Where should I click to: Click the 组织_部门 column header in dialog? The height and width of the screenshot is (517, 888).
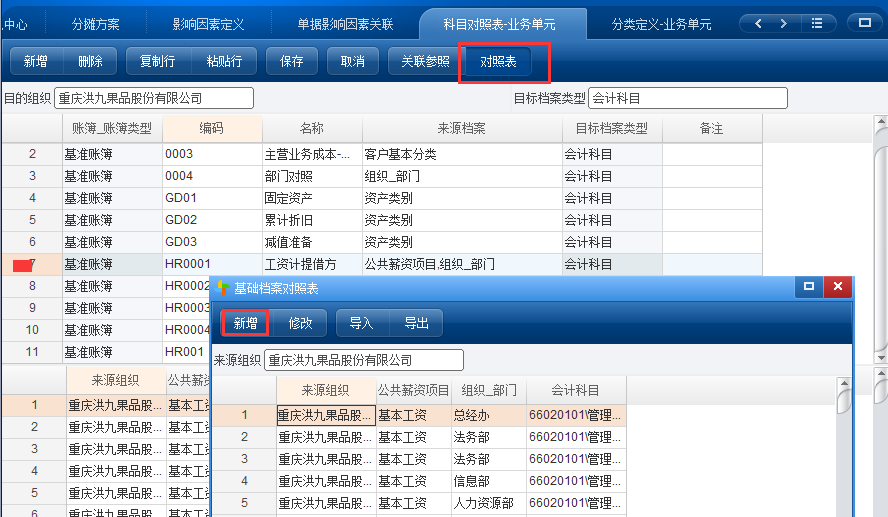point(489,390)
